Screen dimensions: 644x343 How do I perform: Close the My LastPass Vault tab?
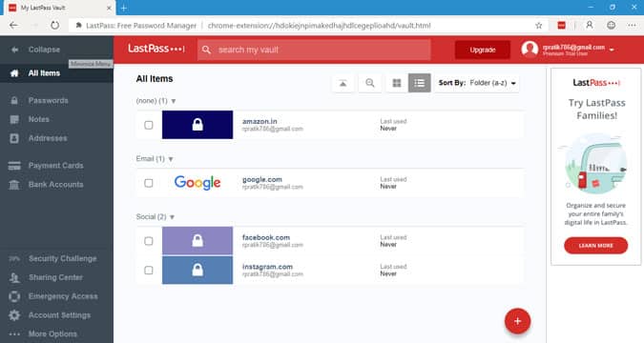[109, 8]
